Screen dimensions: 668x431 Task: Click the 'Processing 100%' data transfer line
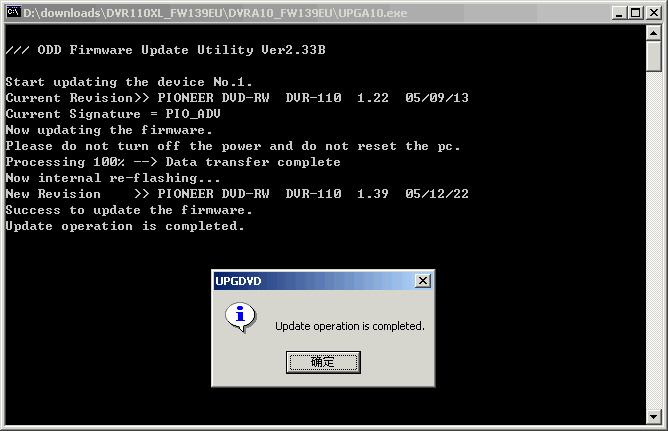pyautogui.click(x=173, y=162)
